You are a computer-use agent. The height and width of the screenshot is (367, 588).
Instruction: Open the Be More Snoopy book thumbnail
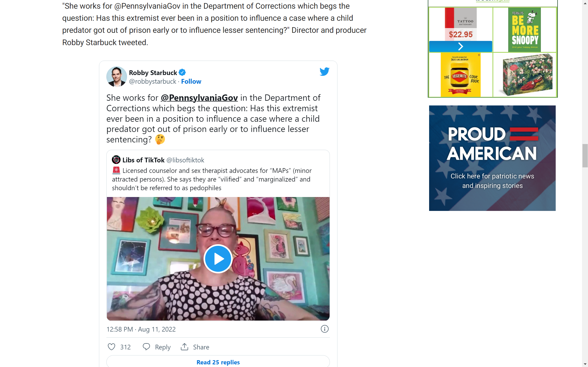524,30
